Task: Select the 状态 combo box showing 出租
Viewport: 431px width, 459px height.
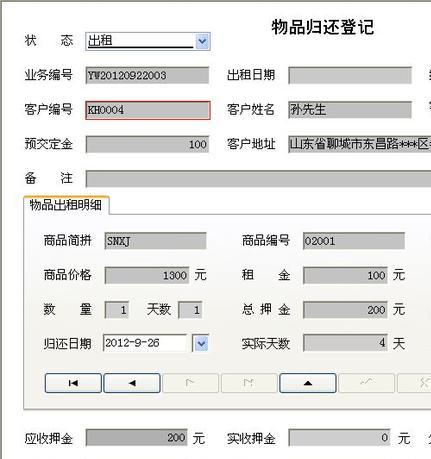Action: [148, 41]
